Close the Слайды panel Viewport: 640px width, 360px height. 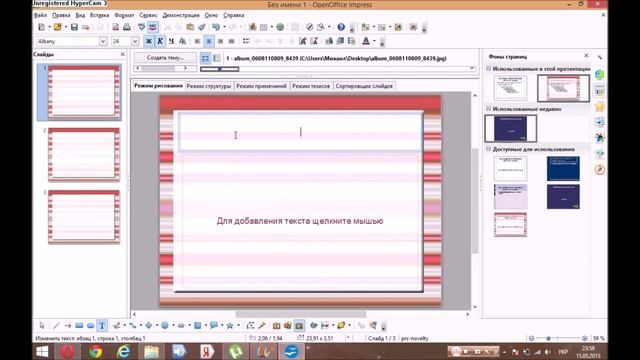point(122,54)
